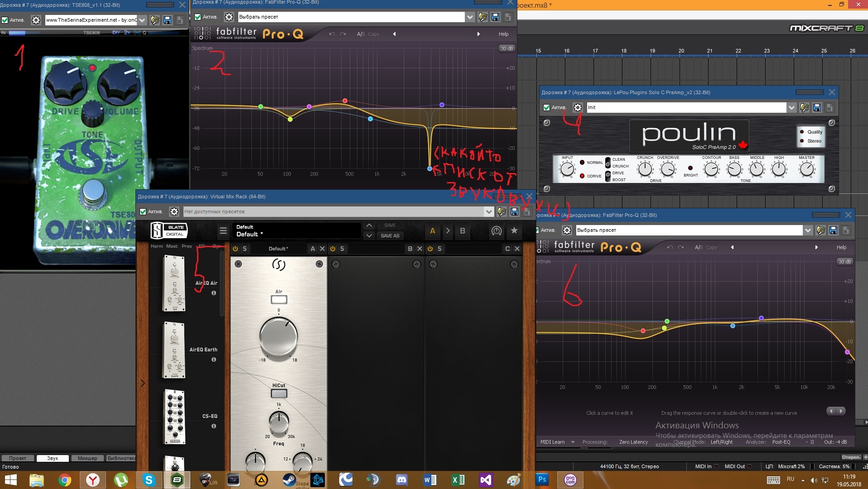Viewport: 868px width, 489px height.
Task: Save preset floppy icon in Virtual Mix Rack window
Action: pos(514,211)
